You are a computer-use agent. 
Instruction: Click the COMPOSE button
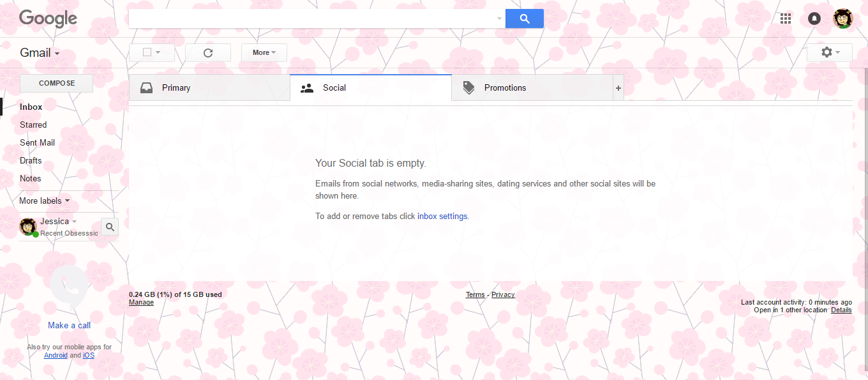[x=57, y=84]
